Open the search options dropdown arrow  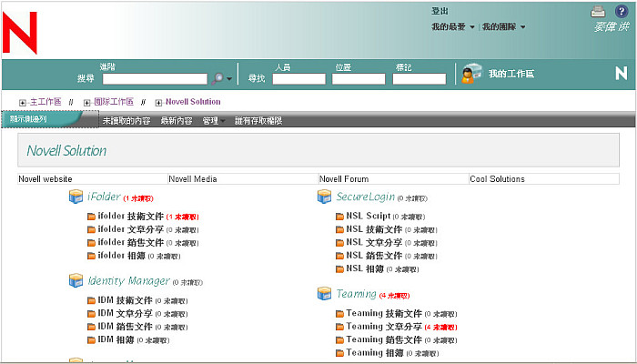(x=229, y=79)
